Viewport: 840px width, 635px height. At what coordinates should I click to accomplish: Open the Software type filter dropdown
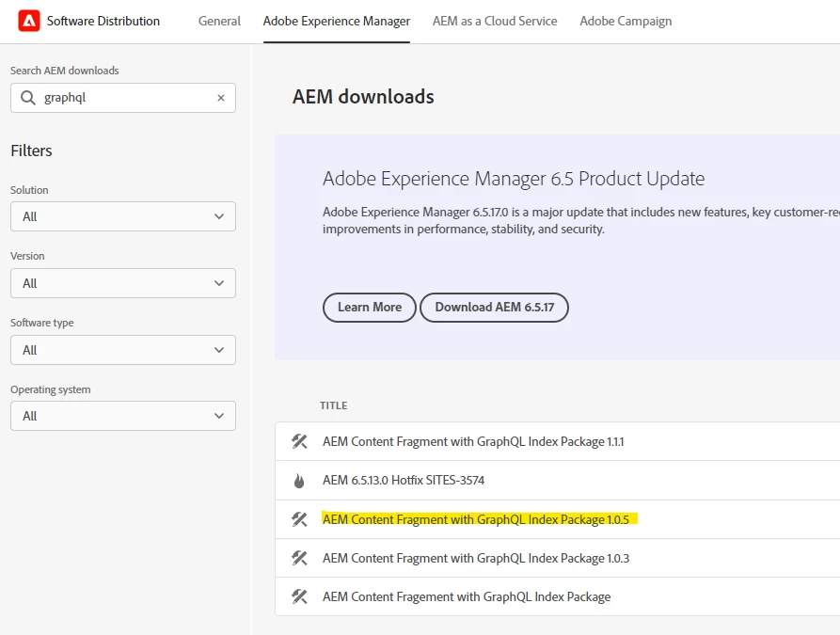tap(123, 350)
